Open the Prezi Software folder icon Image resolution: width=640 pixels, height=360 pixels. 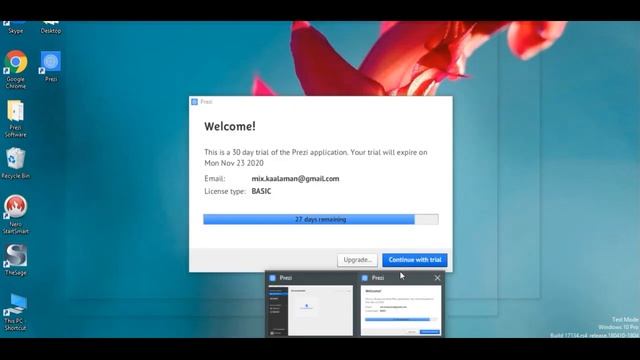click(16, 118)
